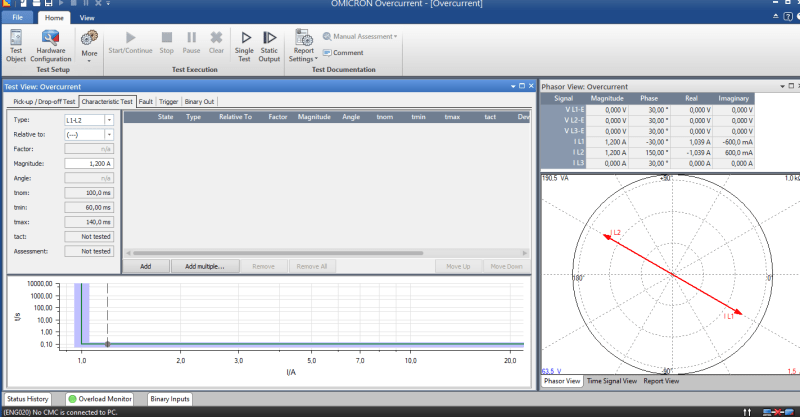Screen dimensions: 800x417
Task: Open the Manual Assessment dropdown
Action: [x=360, y=37]
